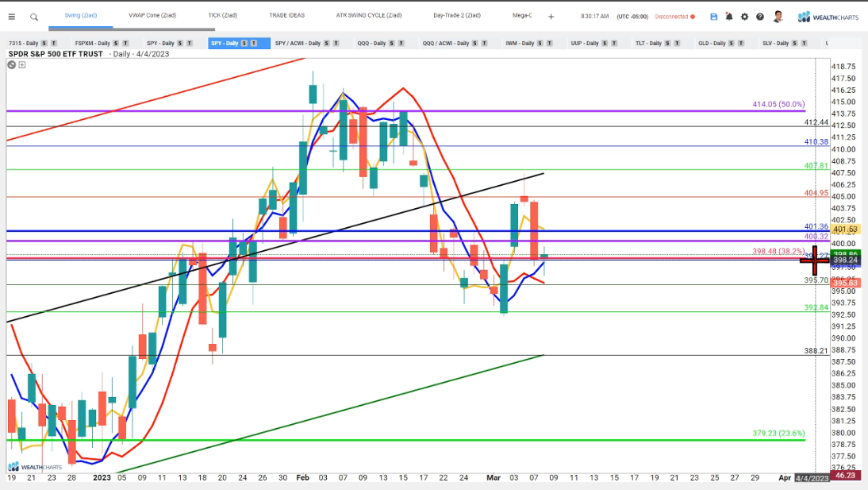The image size is (868, 490).
Task: Click the S button on 7315 - Daily tab
Action: pos(44,43)
